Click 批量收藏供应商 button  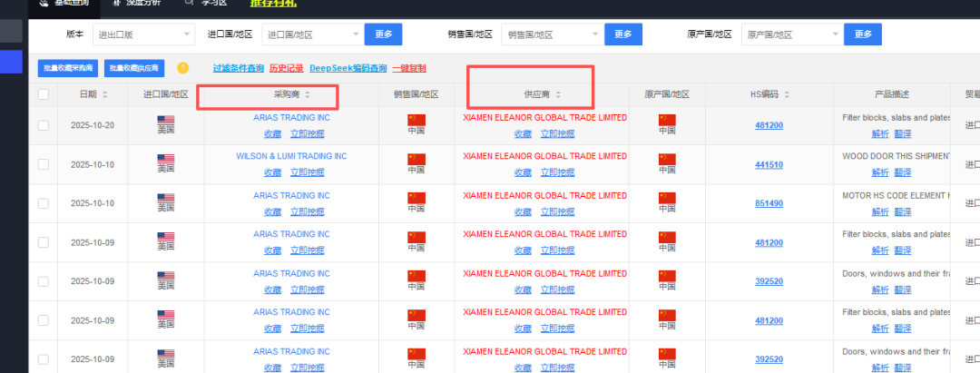tap(134, 68)
